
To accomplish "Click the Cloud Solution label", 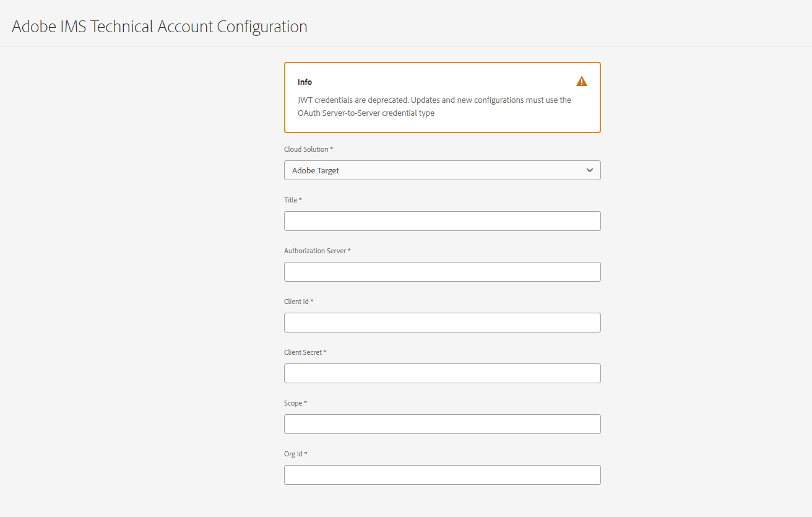I will pyautogui.click(x=308, y=149).
